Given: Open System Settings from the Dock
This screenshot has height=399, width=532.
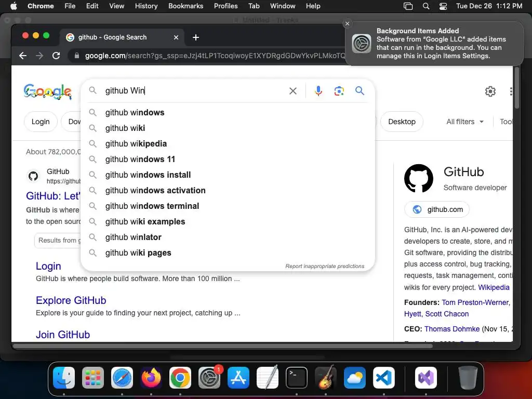Looking at the screenshot, I should tap(209, 378).
